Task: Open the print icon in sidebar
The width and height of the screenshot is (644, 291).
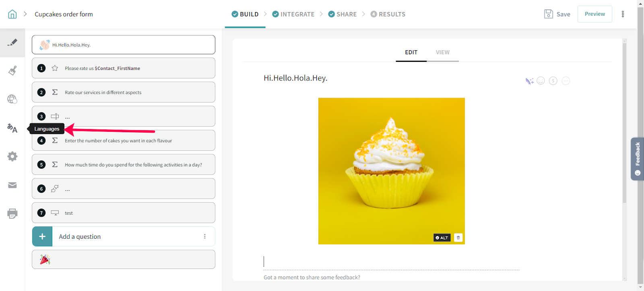Action: pyautogui.click(x=12, y=213)
